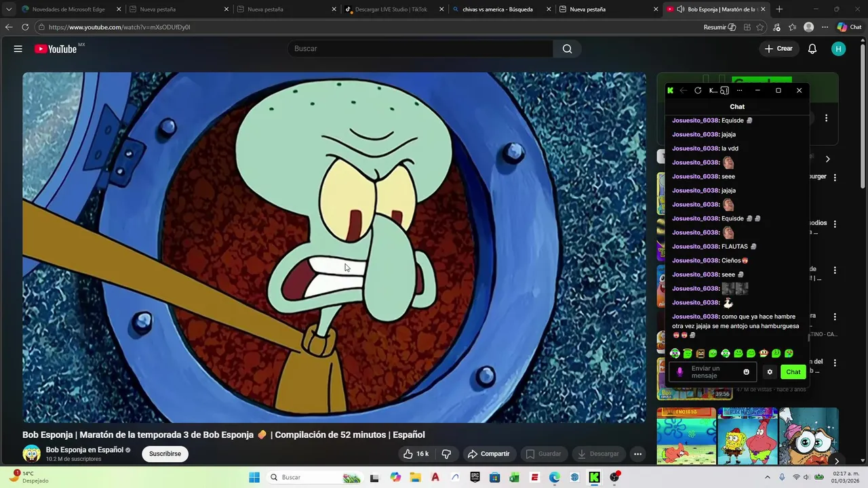This screenshot has width=868, height=488.
Task: Open the YouTube hamburger guide menu
Action: pos(18,49)
